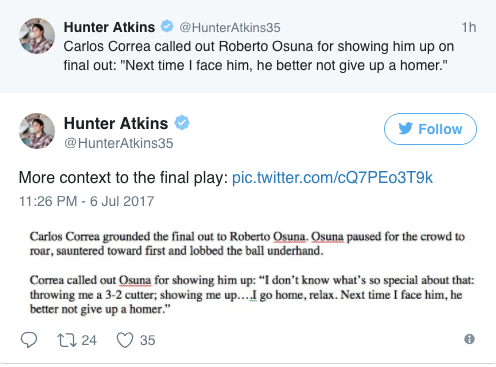The width and height of the screenshot is (496, 367).
Task: Open the quoted tweet's profile avatar
Action: tap(37, 36)
